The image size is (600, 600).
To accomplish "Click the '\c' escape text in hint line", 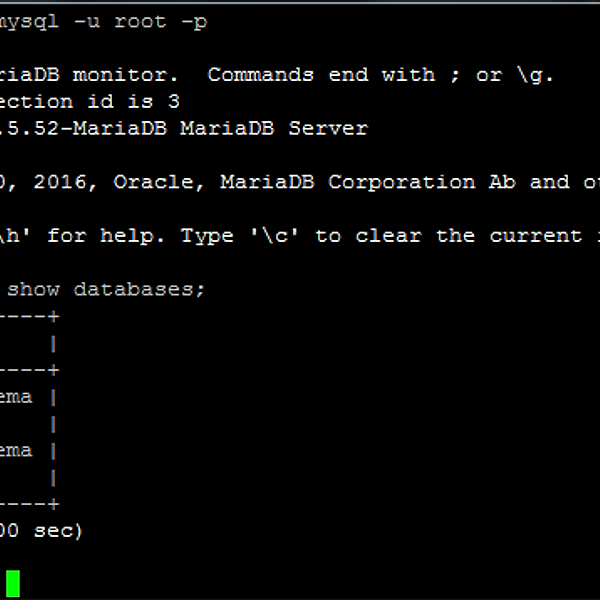I will click(x=274, y=235).
